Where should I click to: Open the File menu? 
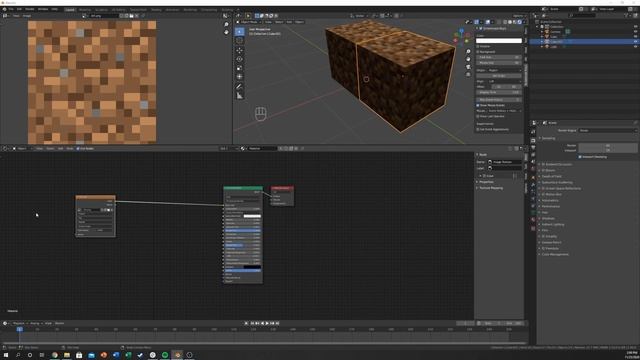[x=11, y=9]
